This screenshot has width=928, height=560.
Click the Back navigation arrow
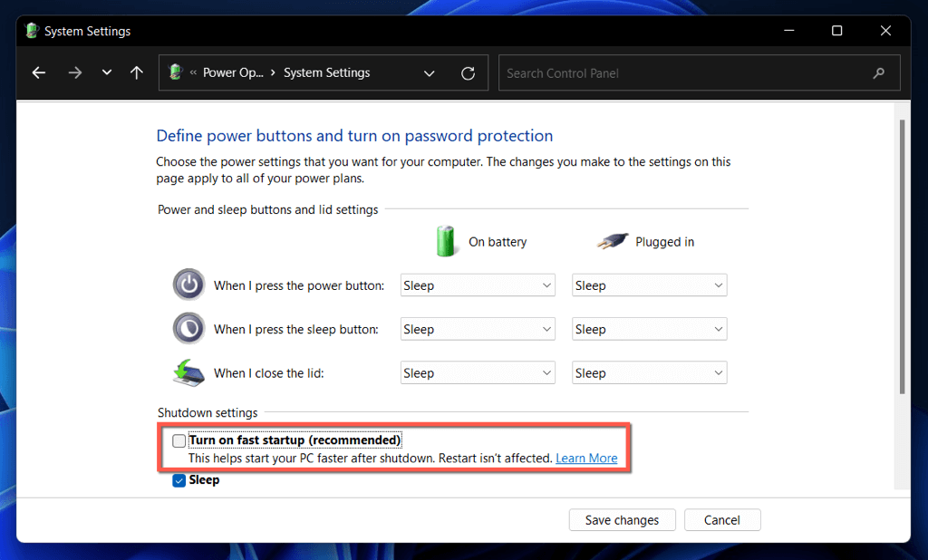click(x=38, y=73)
